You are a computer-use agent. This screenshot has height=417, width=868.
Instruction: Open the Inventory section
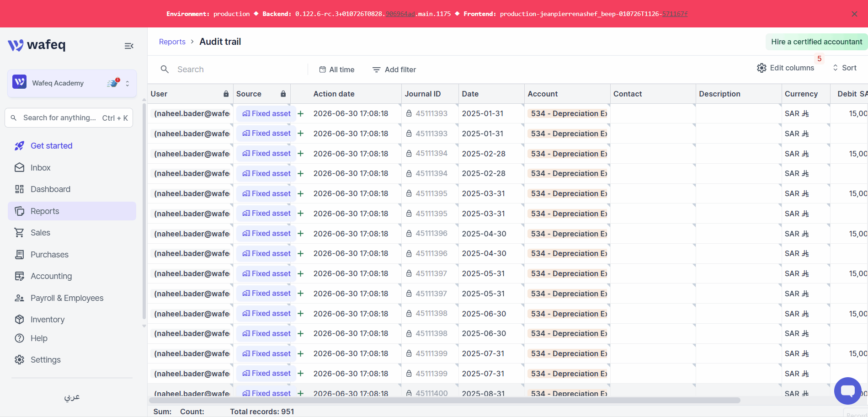tap(72, 320)
